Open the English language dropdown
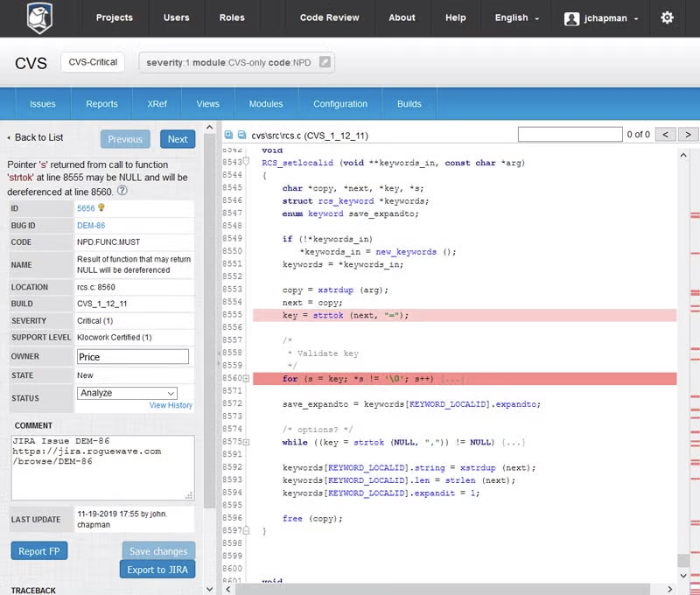 515,18
